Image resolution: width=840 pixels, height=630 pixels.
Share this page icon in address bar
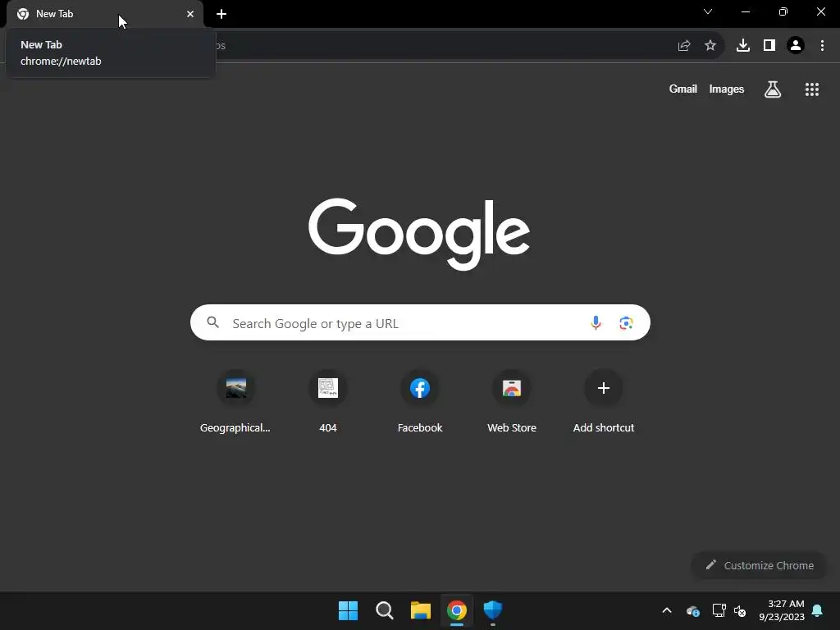pos(684,46)
